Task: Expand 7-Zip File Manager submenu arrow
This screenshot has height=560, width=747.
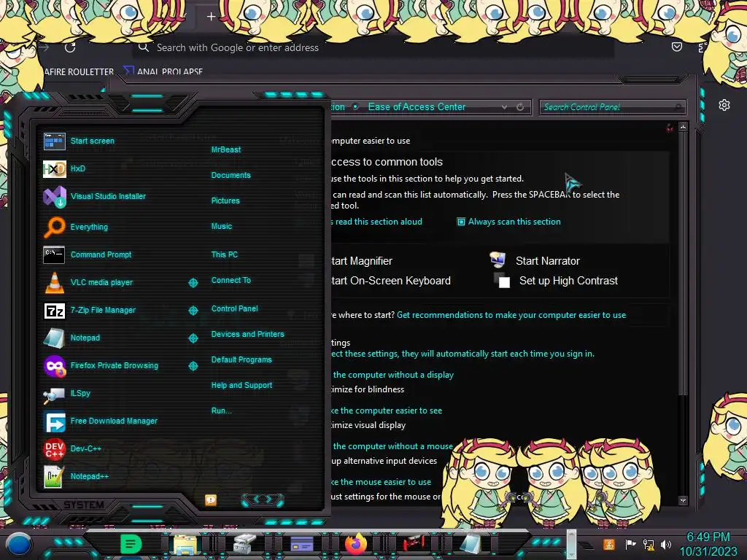Action: (193, 311)
